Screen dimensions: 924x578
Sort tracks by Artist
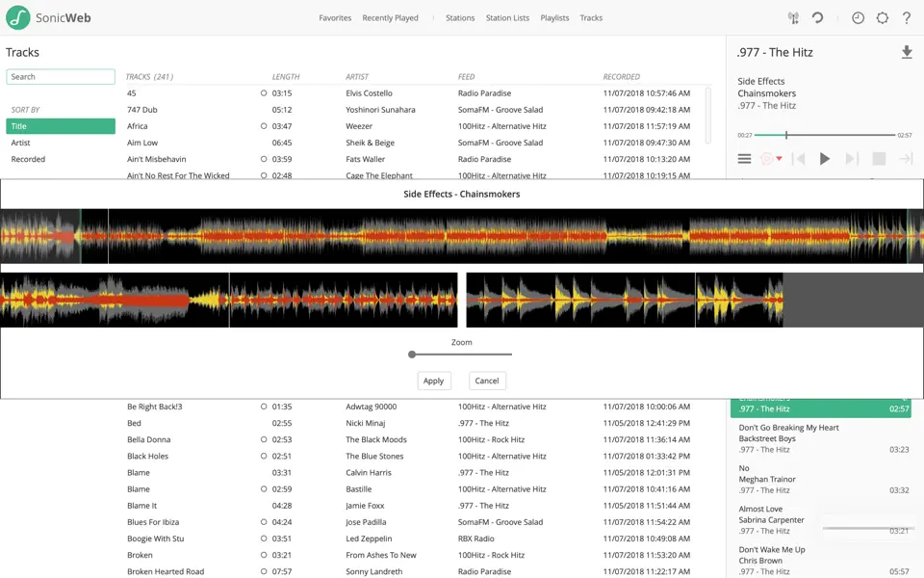20,143
